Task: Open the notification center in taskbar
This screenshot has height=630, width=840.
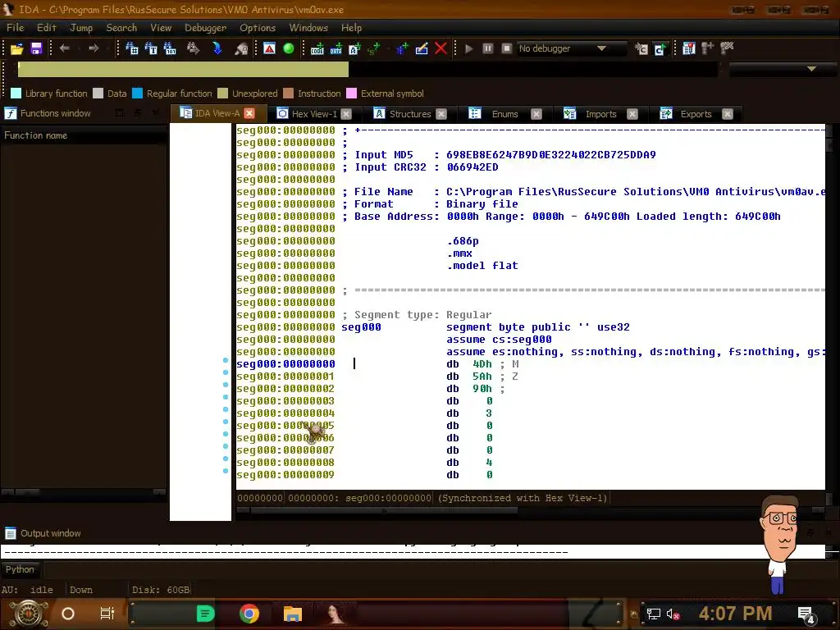Action: point(806,614)
